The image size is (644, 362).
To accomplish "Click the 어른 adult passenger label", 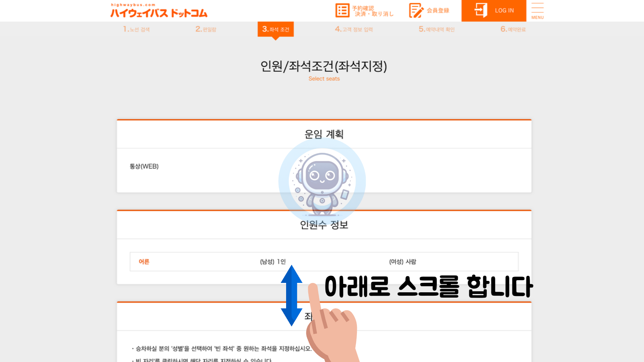I will click(144, 262).
